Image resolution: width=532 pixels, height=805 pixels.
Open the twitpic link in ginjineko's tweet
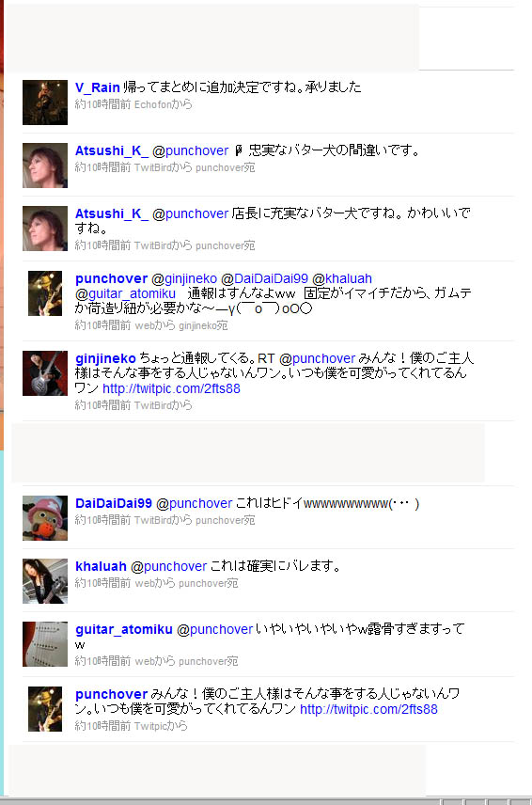171,388
